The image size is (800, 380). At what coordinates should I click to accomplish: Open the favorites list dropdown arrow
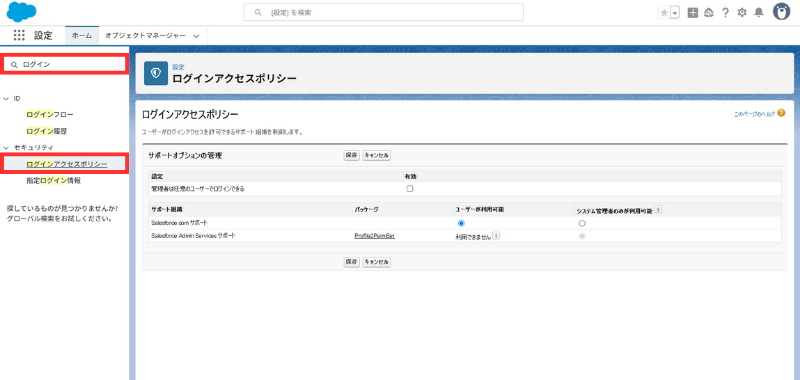[x=675, y=13]
